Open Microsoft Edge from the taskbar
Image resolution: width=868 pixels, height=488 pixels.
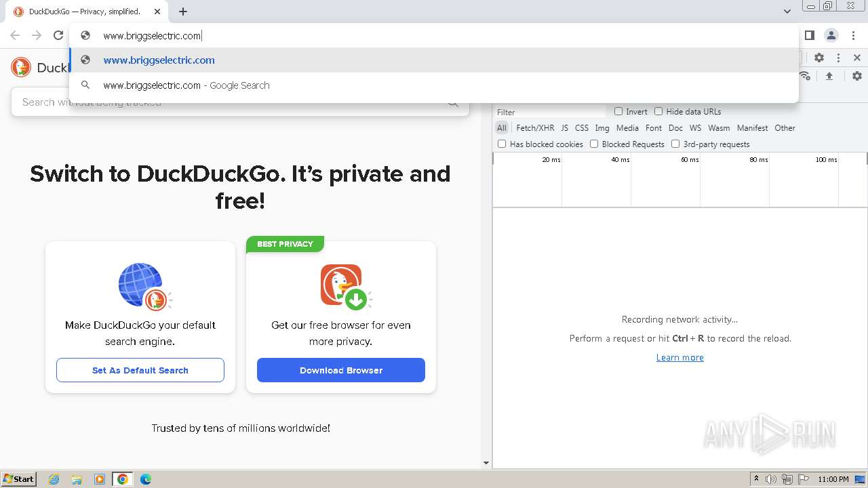tap(146, 479)
